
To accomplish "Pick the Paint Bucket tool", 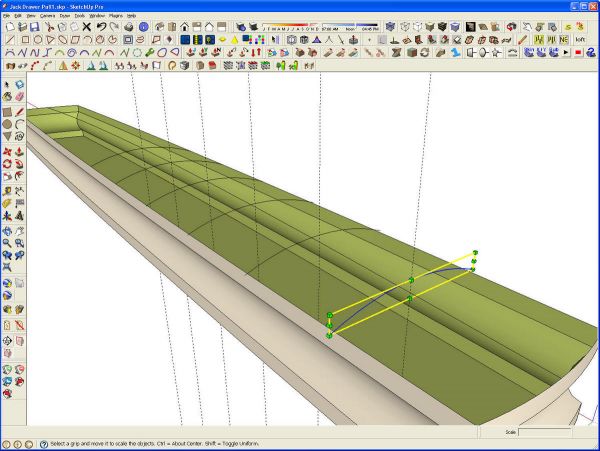I will click(x=7, y=97).
